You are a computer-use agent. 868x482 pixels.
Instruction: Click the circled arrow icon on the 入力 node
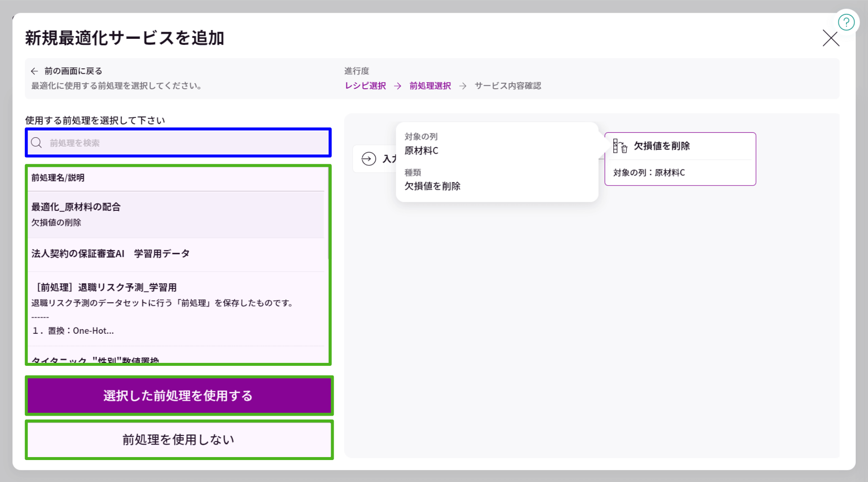(x=368, y=159)
